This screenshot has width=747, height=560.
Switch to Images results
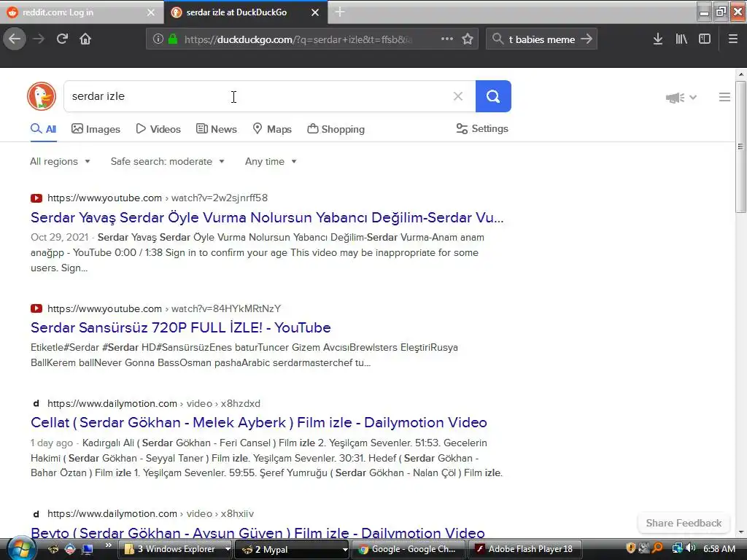[96, 129]
